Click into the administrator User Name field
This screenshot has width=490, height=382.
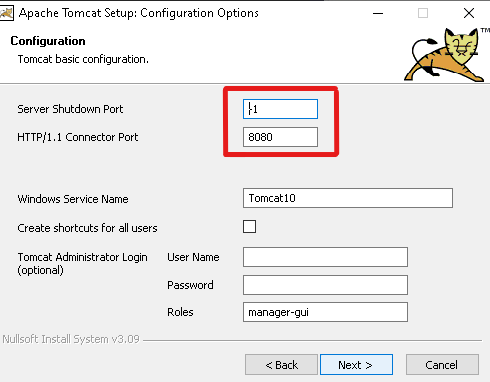pyautogui.click(x=325, y=257)
